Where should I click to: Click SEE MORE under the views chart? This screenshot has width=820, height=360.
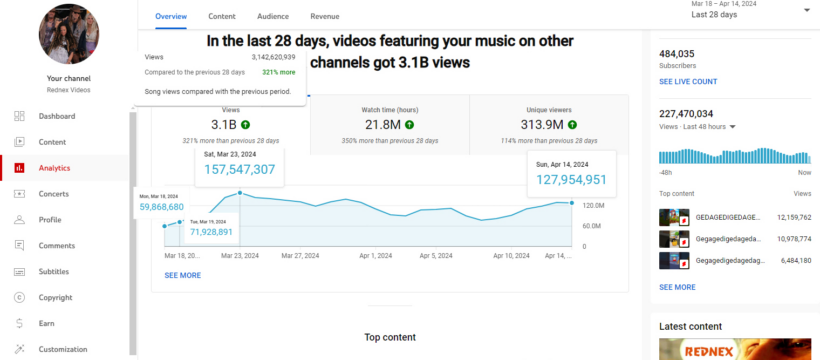pyautogui.click(x=183, y=275)
